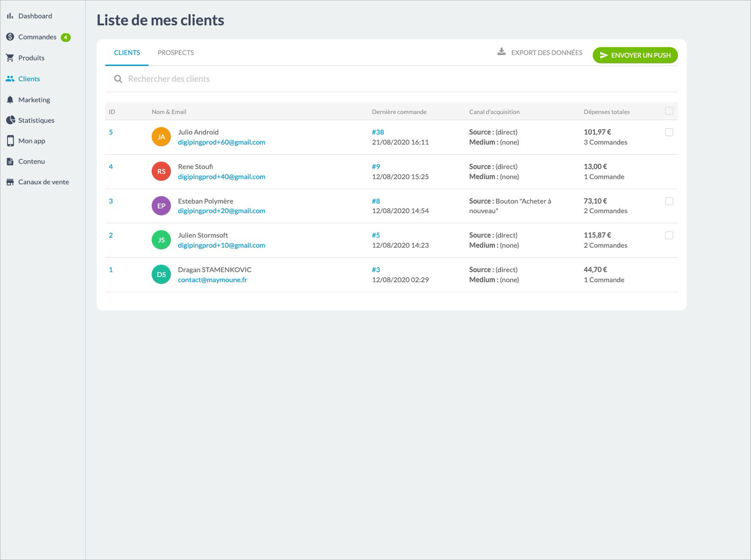Open order #3 link
751x560 pixels.
376,270
